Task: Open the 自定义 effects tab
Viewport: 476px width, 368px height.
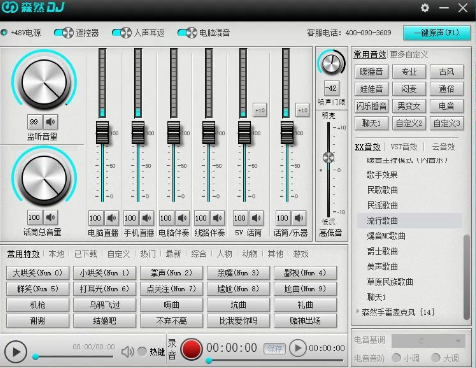Action: [x=118, y=254]
